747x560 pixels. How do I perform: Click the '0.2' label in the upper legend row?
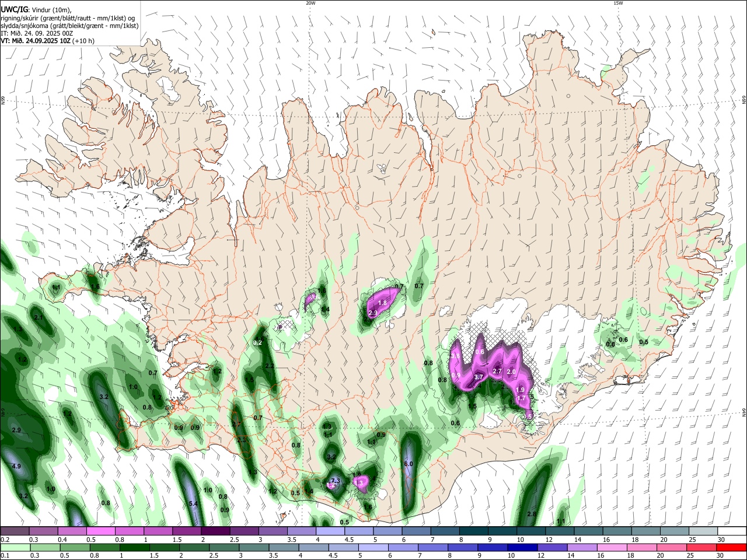[5, 540]
